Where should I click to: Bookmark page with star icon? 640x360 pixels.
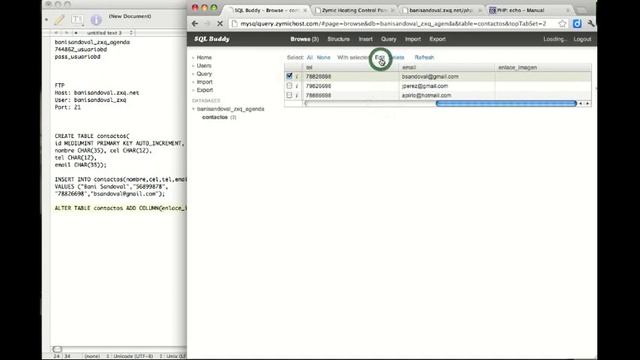[562, 24]
